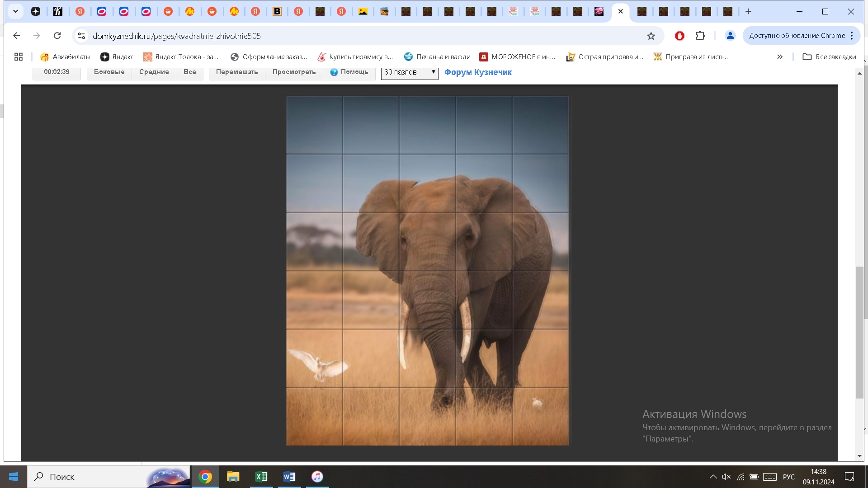Open the touch keyboard tray icon
The image size is (868, 488).
tap(770, 477)
